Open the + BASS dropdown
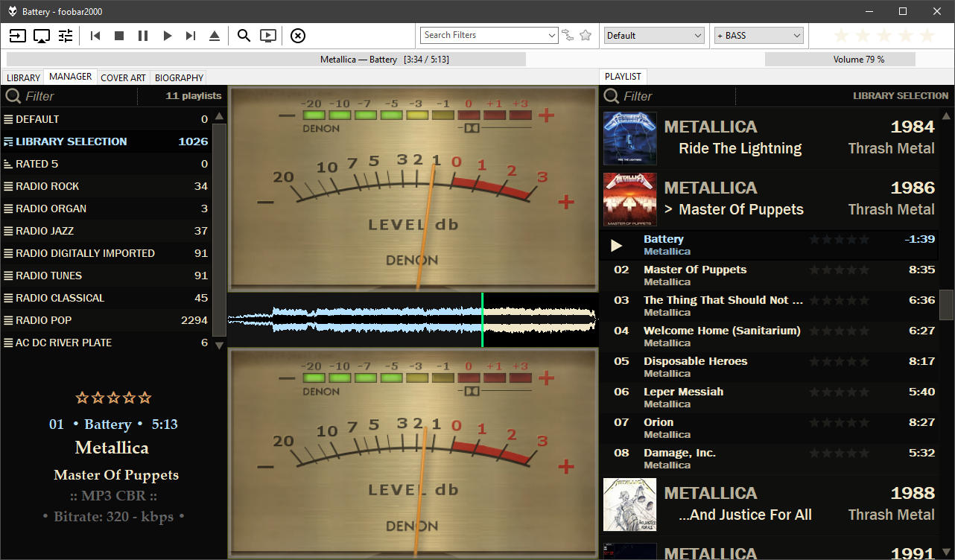 point(796,35)
